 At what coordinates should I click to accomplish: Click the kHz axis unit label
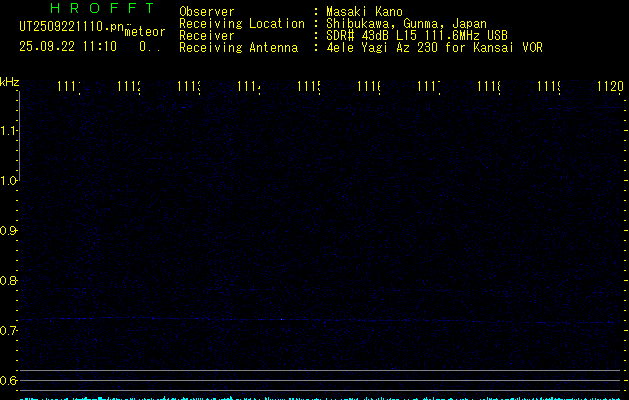[10, 82]
